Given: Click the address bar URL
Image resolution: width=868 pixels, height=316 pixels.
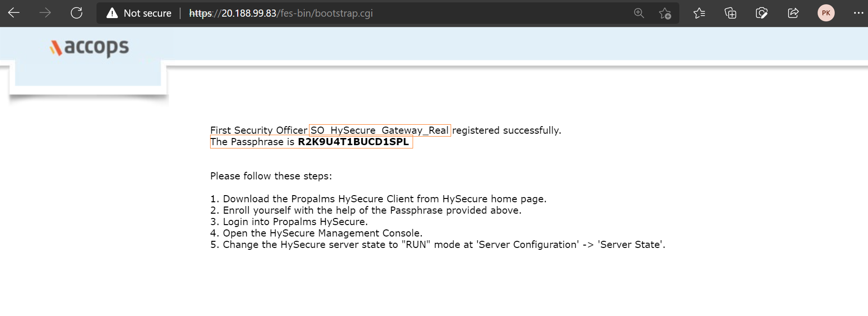Looking at the screenshot, I should point(280,13).
